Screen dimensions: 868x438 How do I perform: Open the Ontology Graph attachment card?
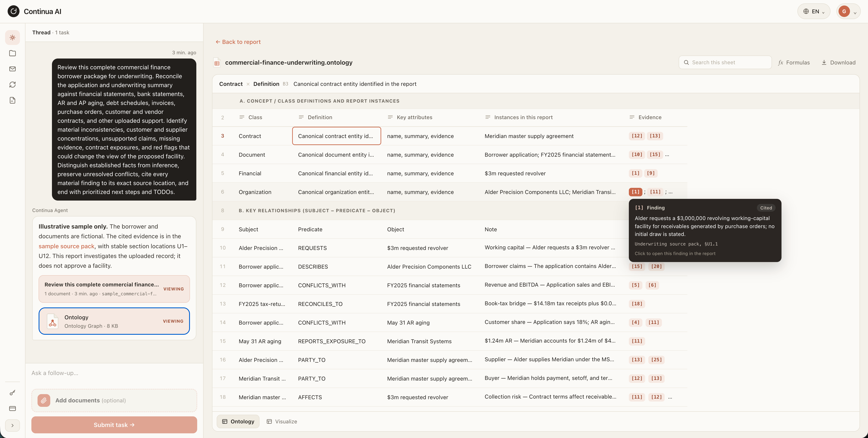114,321
